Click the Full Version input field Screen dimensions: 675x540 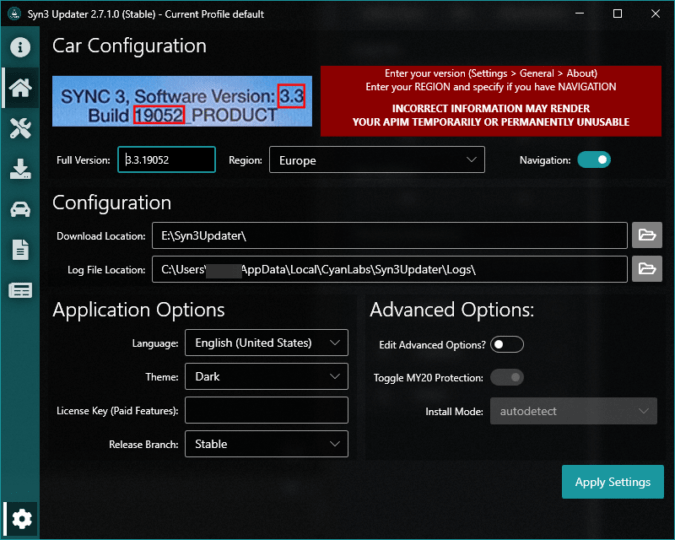point(167,160)
